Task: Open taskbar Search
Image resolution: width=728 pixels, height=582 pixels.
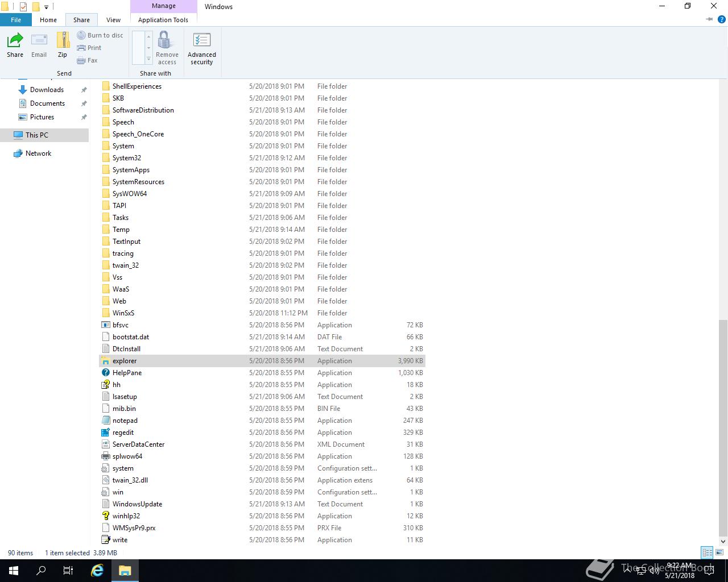Action: (41, 571)
